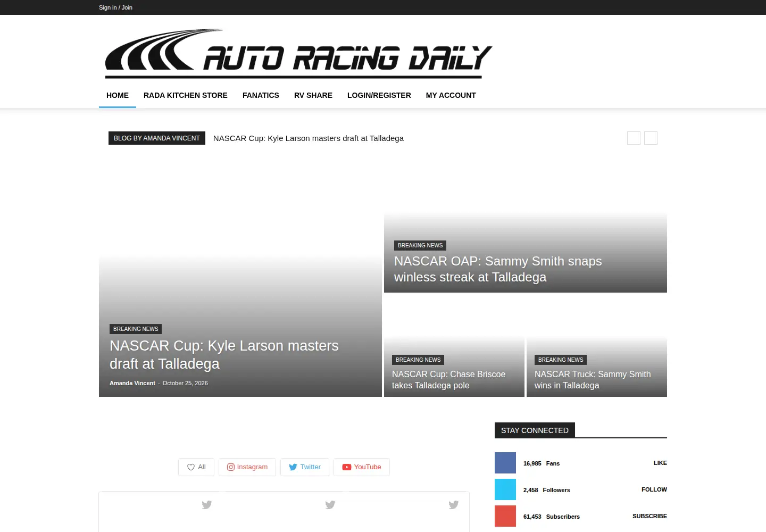
Task: Open NASCAR Truck Sammy Smith wins article
Action: (x=593, y=380)
